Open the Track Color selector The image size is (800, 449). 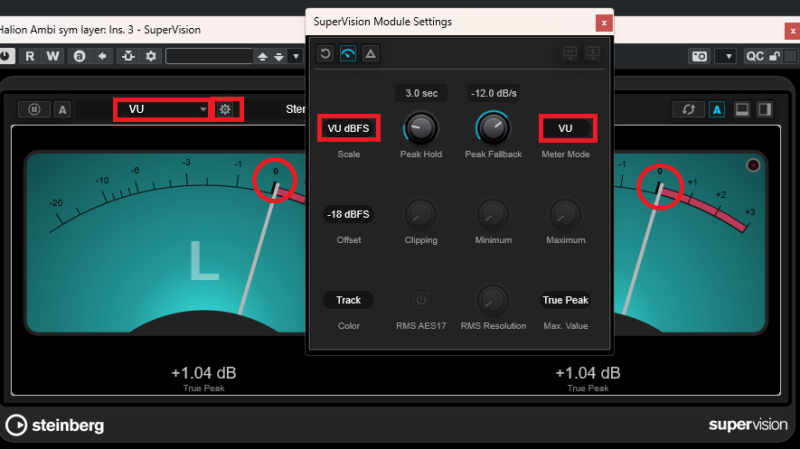[348, 300]
